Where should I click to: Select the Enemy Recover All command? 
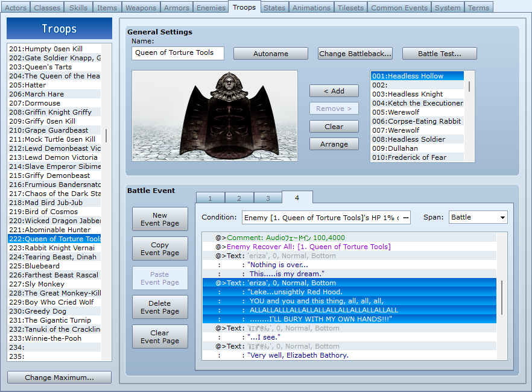349,247
